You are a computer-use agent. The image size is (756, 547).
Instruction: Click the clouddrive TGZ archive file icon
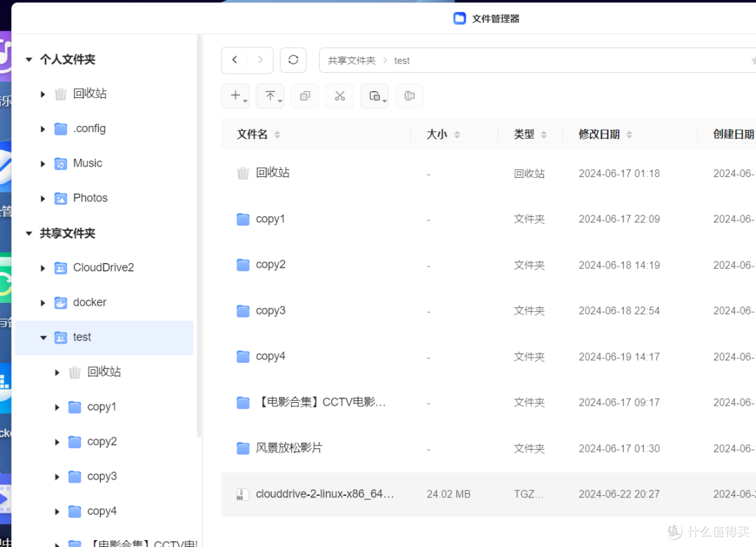242,495
